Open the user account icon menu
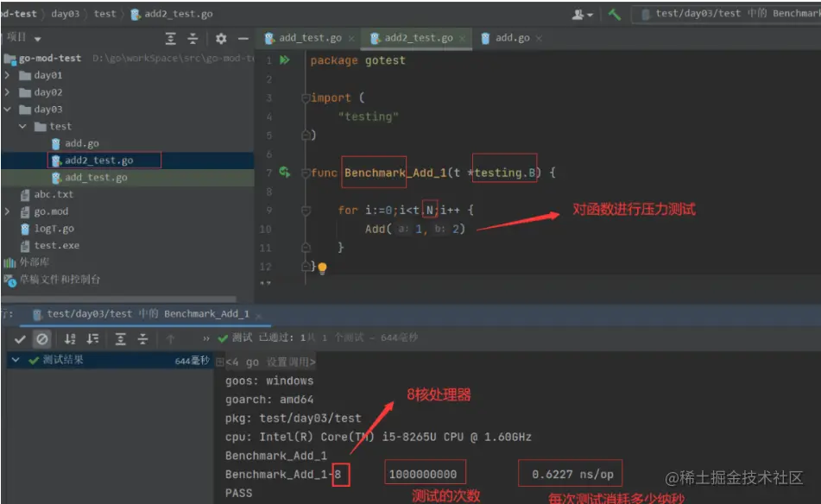821x504 pixels. click(x=582, y=15)
